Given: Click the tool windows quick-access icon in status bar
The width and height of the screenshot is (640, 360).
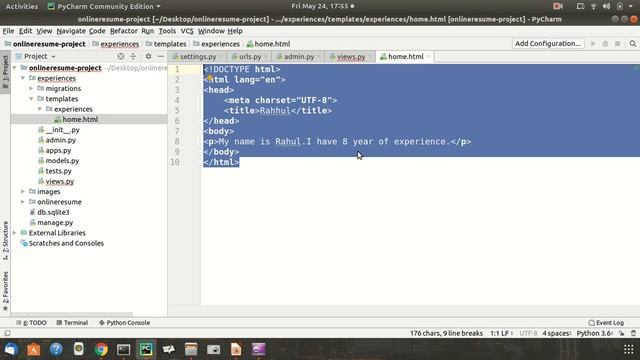Looking at the screenshot, I should (7, 333).
